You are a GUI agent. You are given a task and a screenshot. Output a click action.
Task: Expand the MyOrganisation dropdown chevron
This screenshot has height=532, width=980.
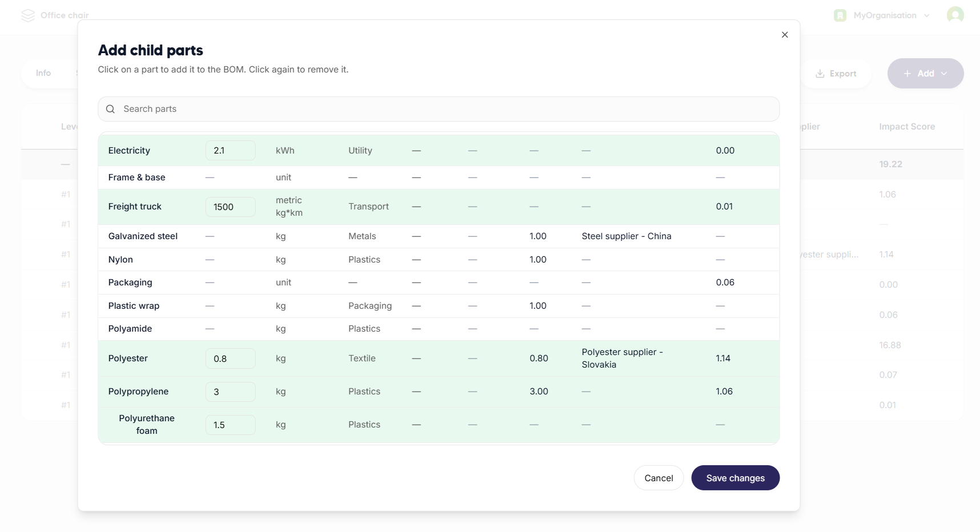(x=927, y=15)
